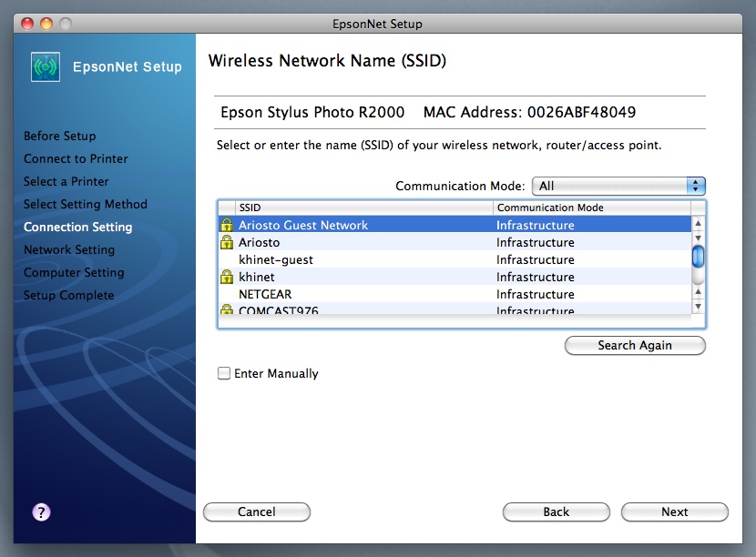756x557 pixels.
Task: Go back with the Back button
Action: (556, 512)
